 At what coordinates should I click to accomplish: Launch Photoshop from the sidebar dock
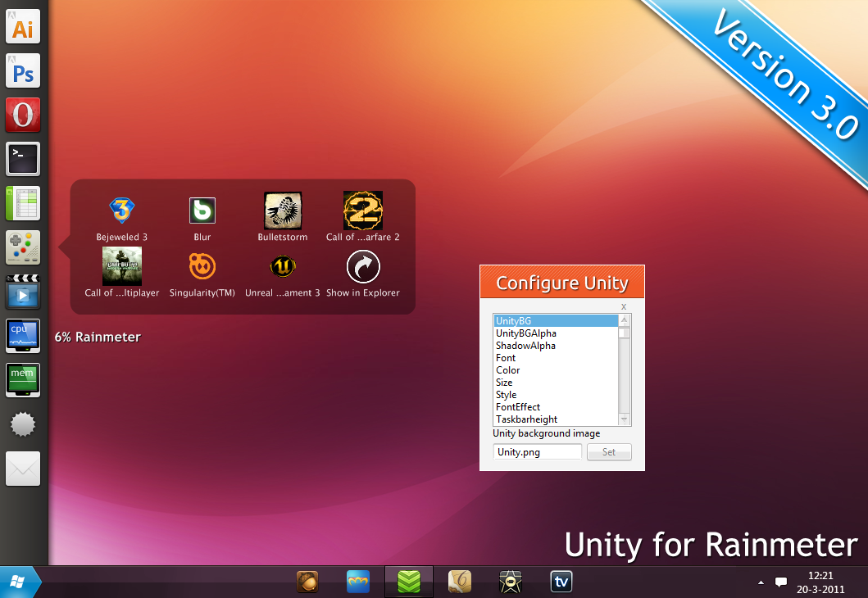22,70
